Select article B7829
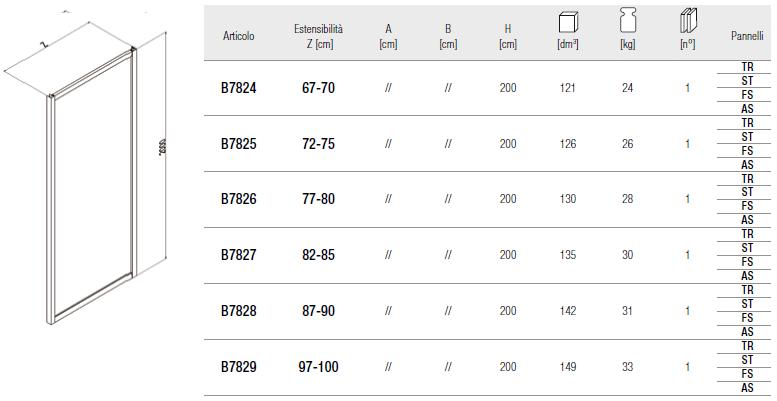 [x=238, y=367]
